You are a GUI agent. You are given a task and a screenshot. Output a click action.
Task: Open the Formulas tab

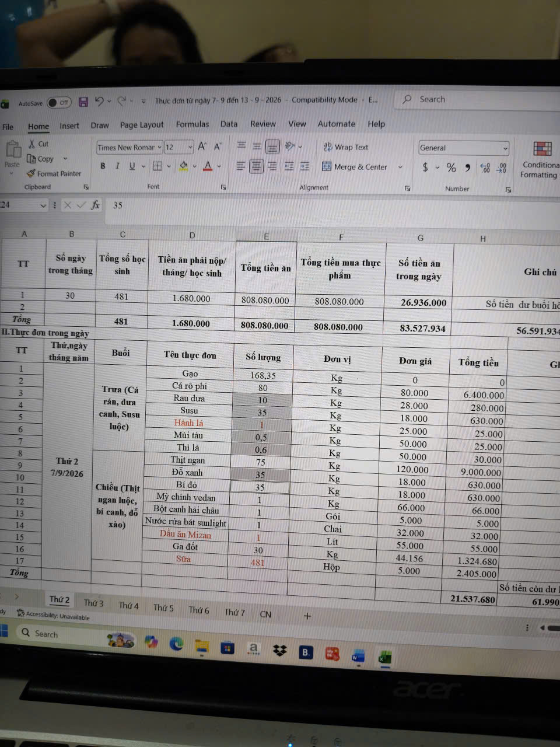pyautogui.click(x=192, y=124)
